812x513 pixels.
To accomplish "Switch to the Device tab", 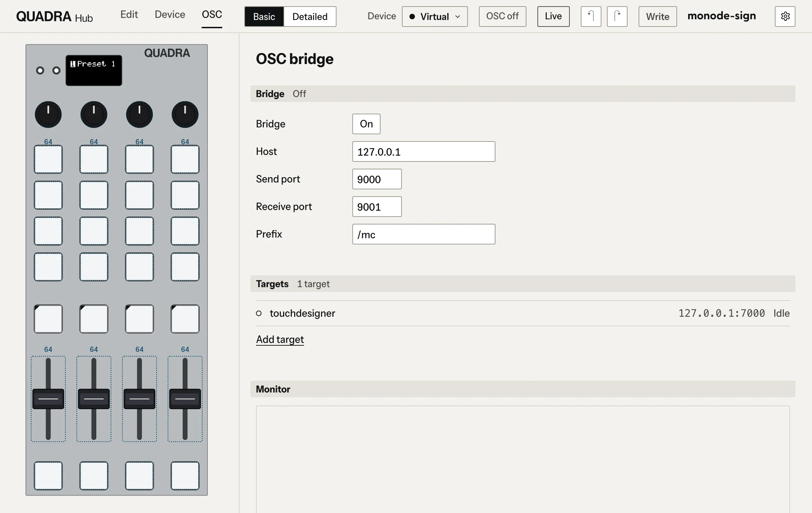I will 170,14.
